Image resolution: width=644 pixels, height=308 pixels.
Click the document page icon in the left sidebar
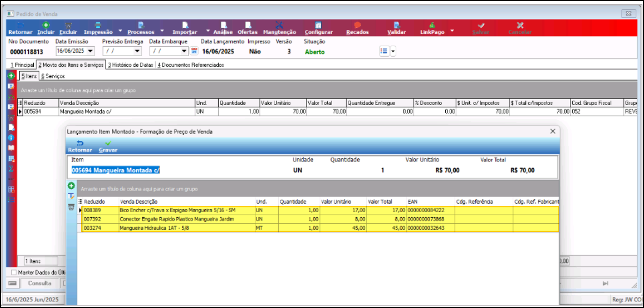coord(11,127)
